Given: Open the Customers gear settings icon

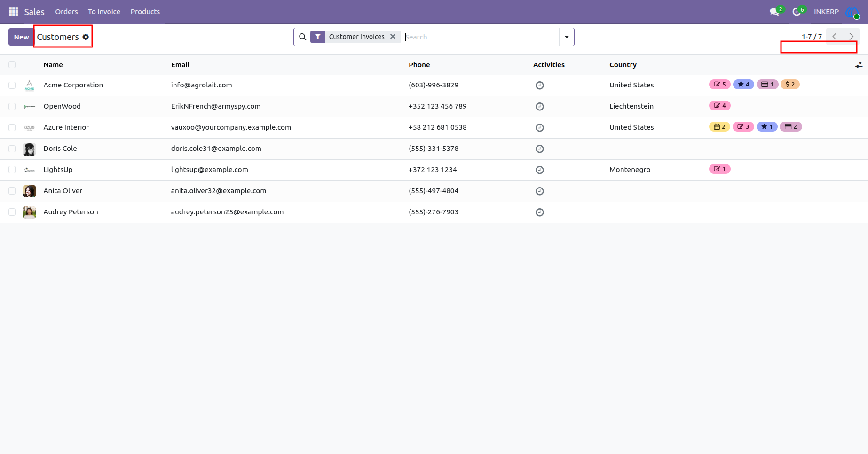Looking at the screenshot, I should pos(86,37).
